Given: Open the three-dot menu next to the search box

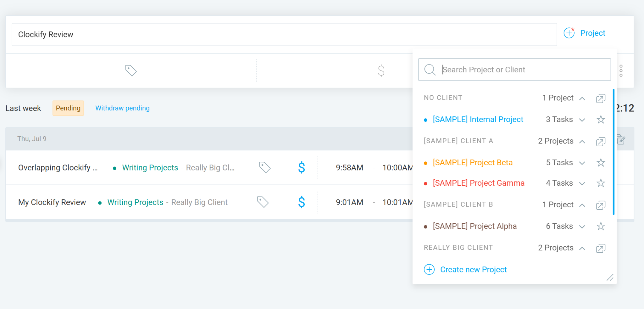Looking at the screenshot, I should (621, 71).
